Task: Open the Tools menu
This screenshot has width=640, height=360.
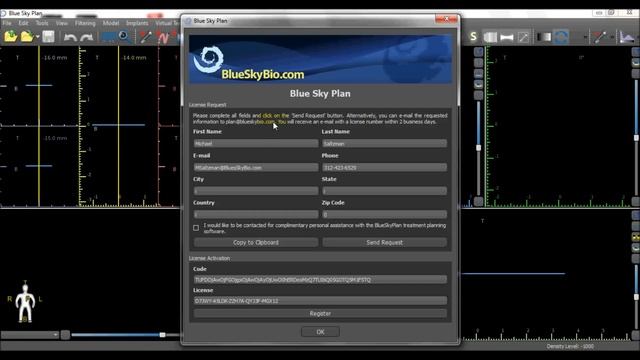Action: pos(42,23)
